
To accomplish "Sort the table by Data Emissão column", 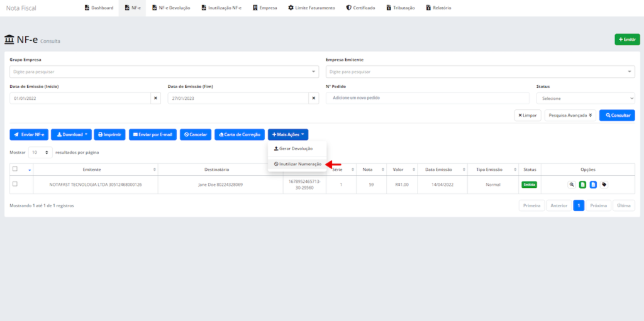I will 442,170.
